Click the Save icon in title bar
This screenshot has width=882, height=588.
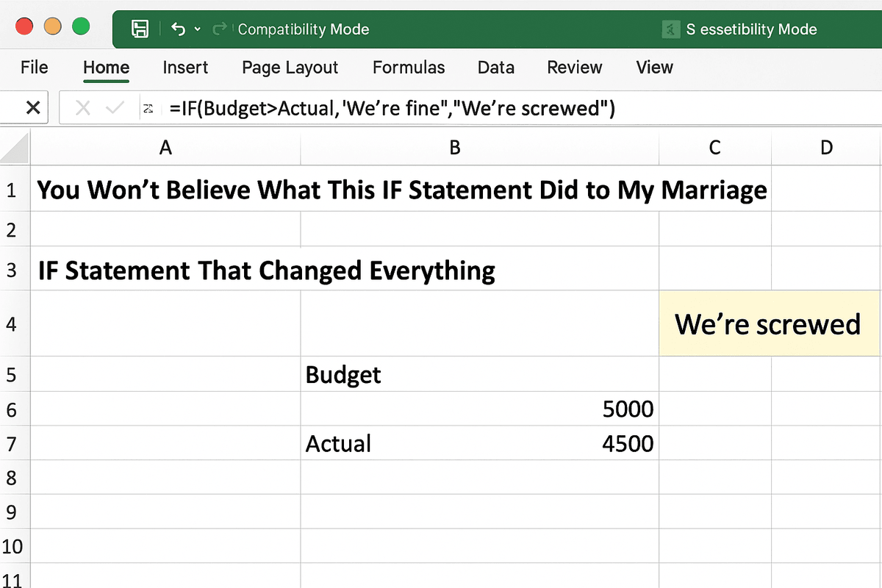coord(140,29)
